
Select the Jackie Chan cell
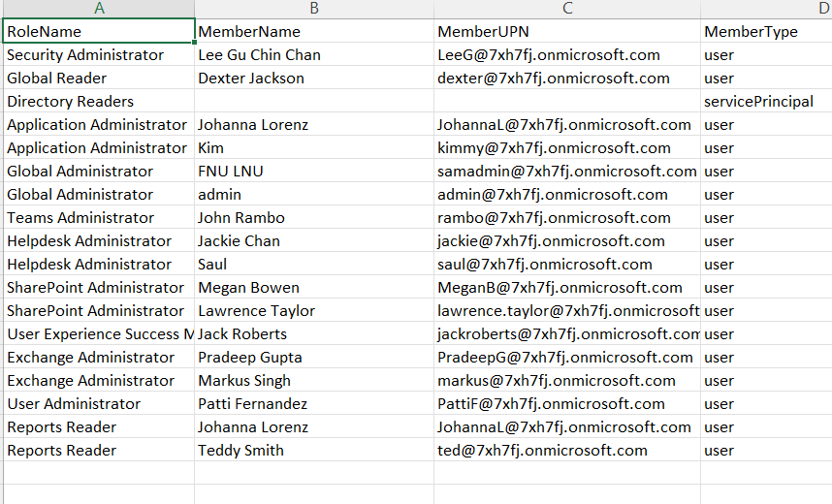pyautogui.click(x=314, y=241)
